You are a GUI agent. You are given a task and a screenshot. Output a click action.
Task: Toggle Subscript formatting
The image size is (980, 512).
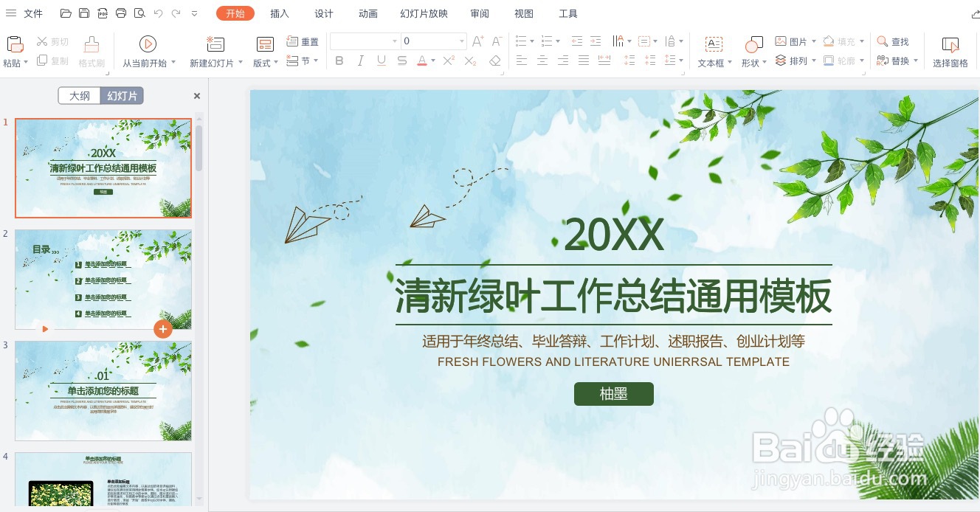coord(470,60)
